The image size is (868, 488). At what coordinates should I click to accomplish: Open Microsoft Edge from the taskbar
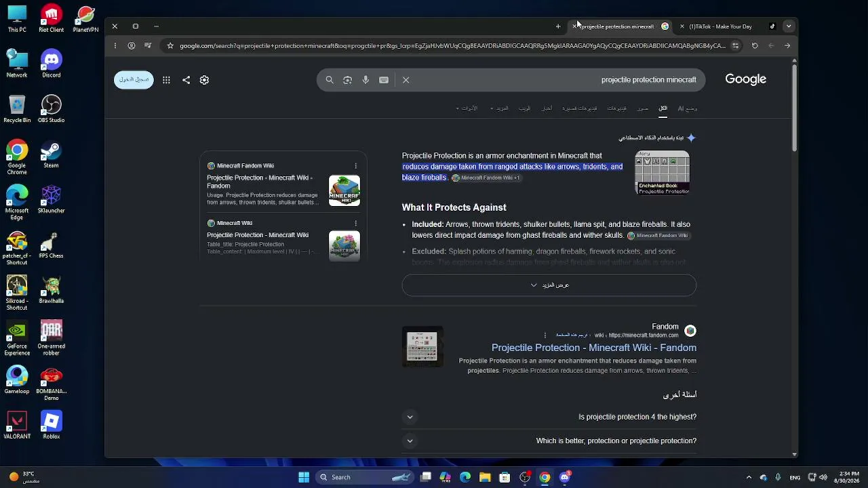click(x=465, y=477)
